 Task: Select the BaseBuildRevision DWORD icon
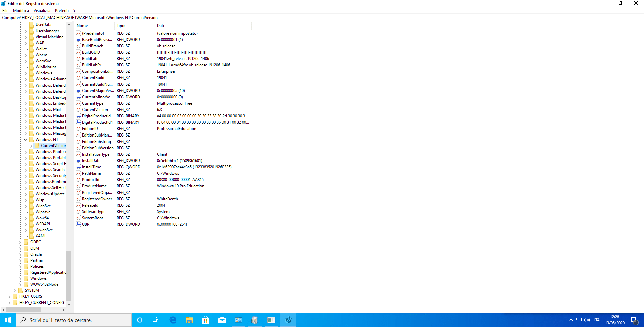point(79,40)
